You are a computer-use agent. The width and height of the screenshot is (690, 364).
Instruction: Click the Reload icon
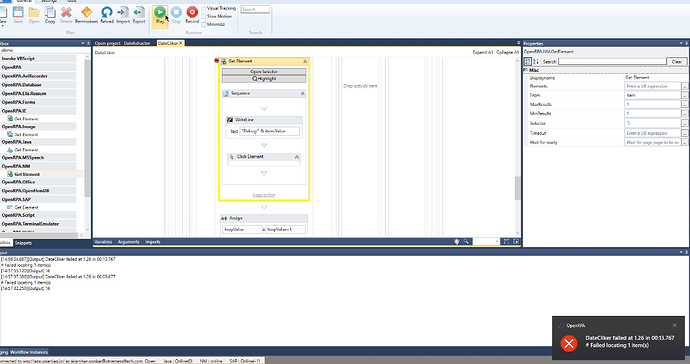pos(106,13)
